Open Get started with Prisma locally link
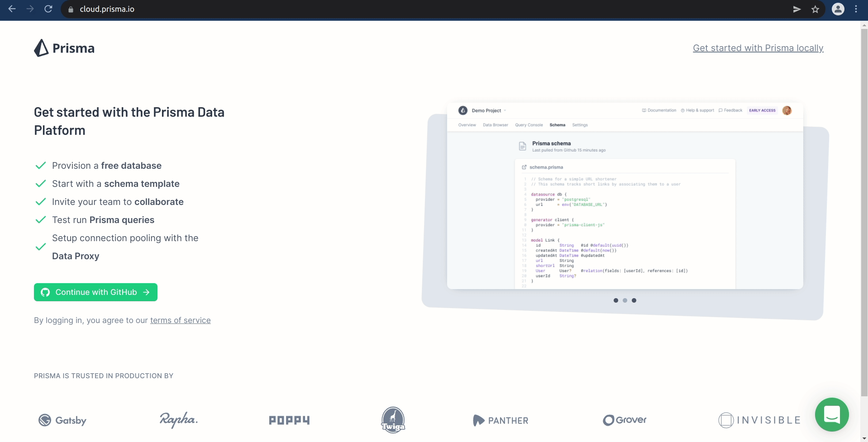Image resolution: width=868 pixels, height=442 pixels. click(758, 48)
